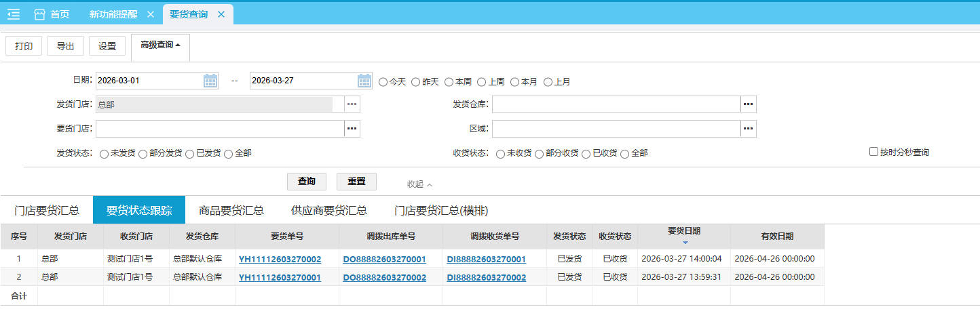This screenshot has width=980, height=328.
Task: Close the 要货查询 tab
Action: coord(221,14)
